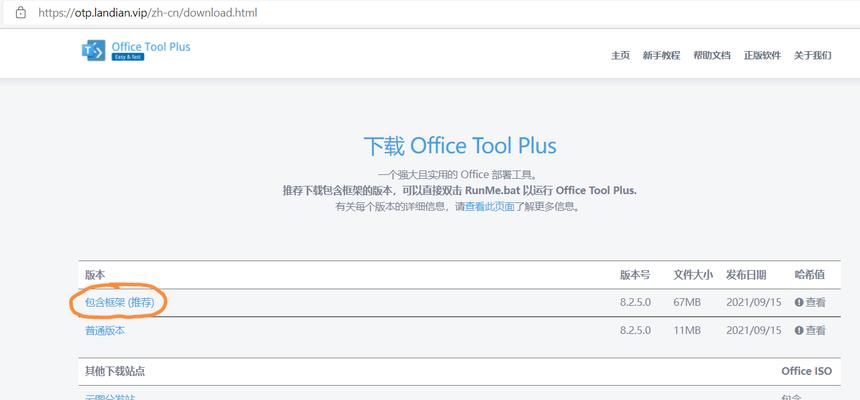This screenshot has height=400, width=860.
Task: View hash 查看 for 普通版本 row
Action: pos(815,330)
